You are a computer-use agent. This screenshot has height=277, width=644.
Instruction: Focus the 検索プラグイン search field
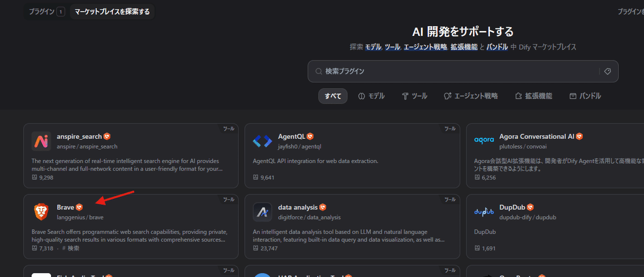coord(456,71)
